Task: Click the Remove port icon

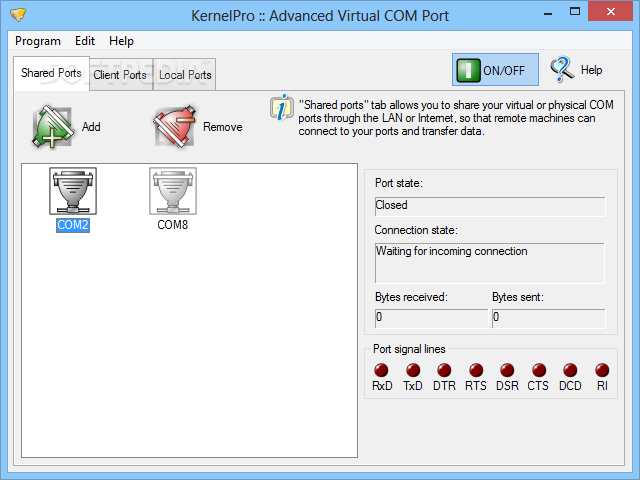Action: pos(174,127)
